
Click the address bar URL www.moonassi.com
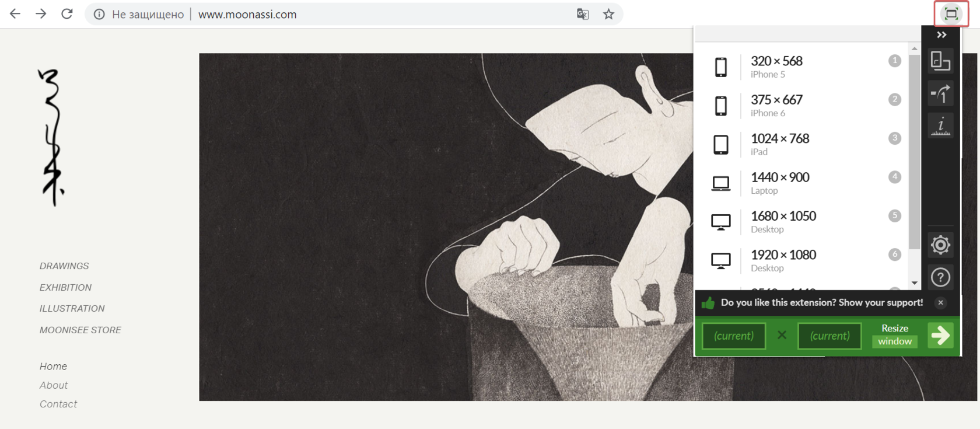[x=247, y=14]
